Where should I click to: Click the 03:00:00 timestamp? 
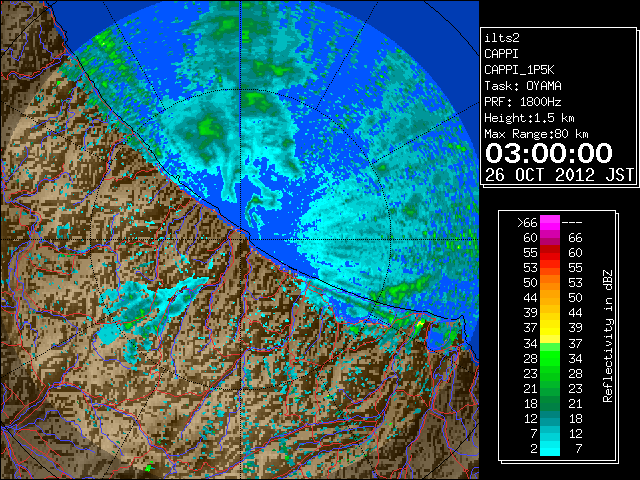pos(549,153)
